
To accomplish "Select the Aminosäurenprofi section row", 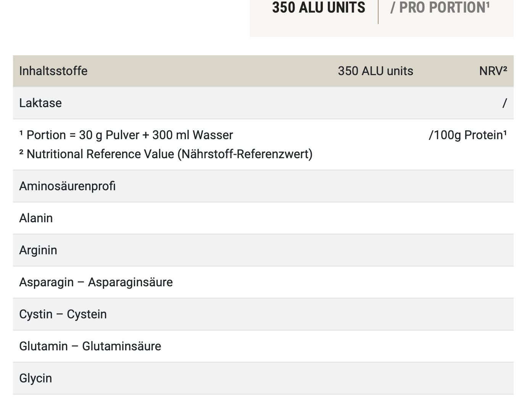I will tap(67, 186).
